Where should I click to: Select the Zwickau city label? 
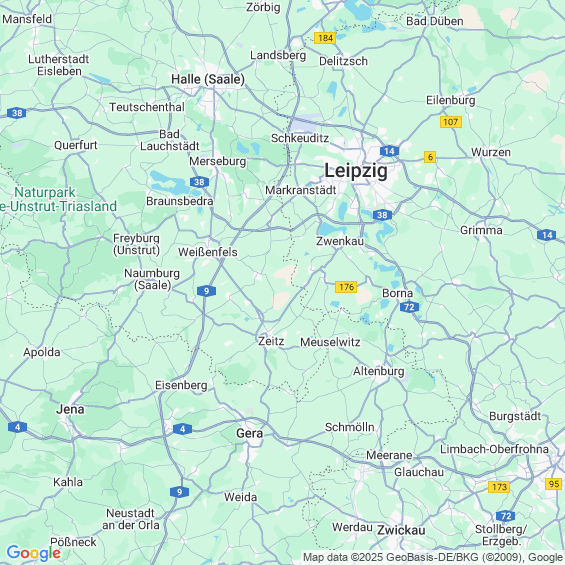click(x=401, y=530)
